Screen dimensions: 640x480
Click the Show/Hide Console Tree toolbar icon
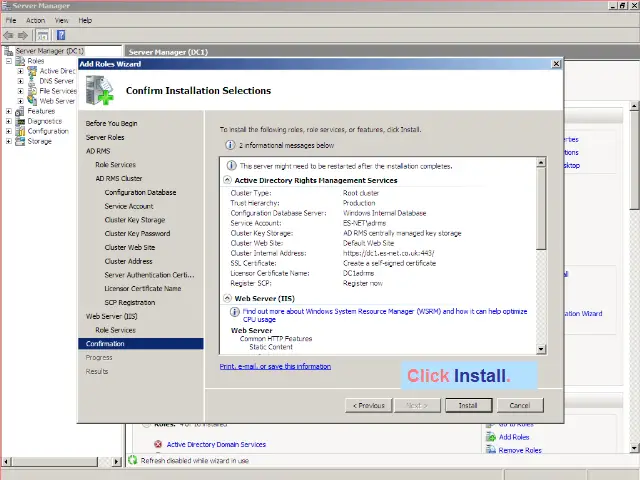tap(43, 36)
